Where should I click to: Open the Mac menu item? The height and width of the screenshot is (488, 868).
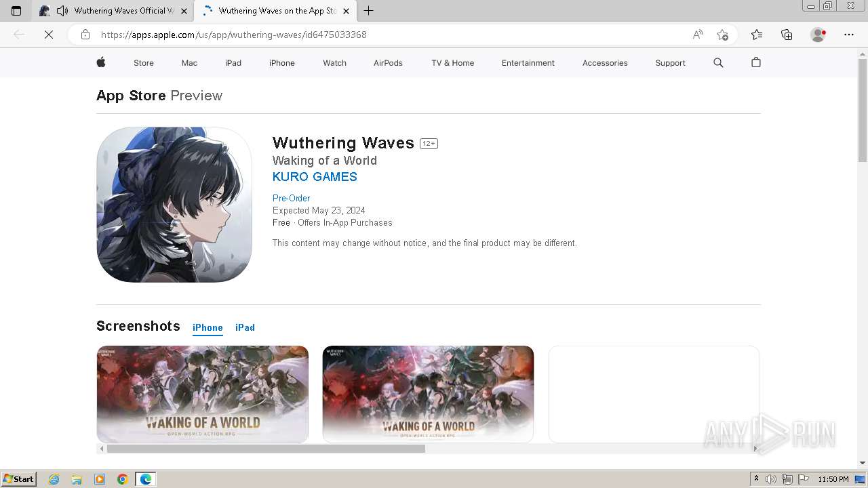pos(189,63)
